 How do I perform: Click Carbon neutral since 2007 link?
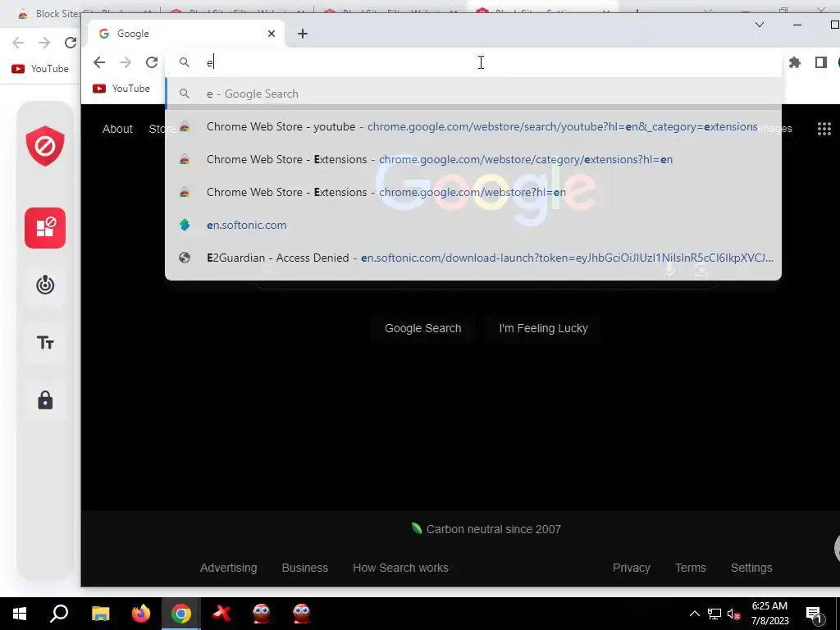(486, 529)
